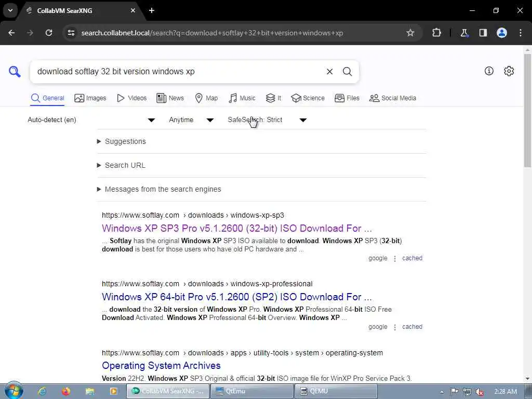Image resolution: width=532 pixels, height=399 pixels.
Task: Switch to Files category
Action: (347, 98)
